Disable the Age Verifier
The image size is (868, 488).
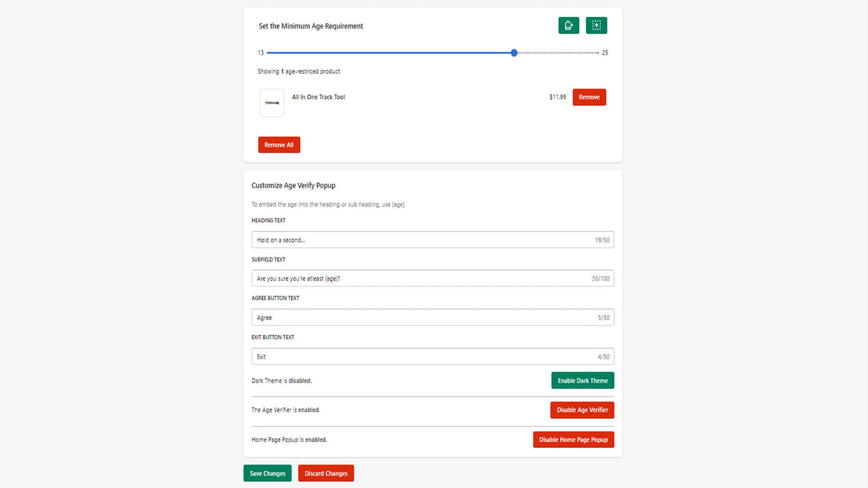click(582, 409)
